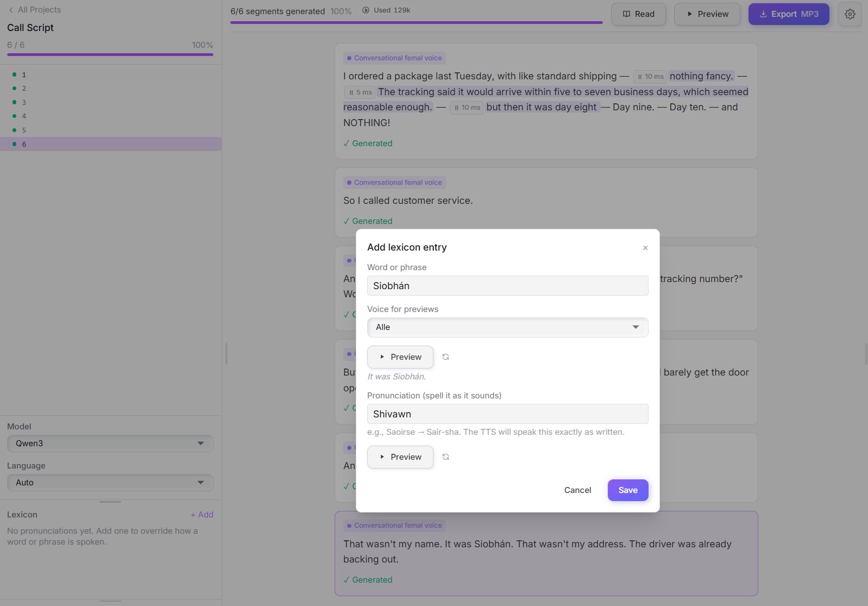Image resolution: width=868 pixels, height=606 pixels.
Task: Edit the Word or phrase field
Action: point(508,286)
